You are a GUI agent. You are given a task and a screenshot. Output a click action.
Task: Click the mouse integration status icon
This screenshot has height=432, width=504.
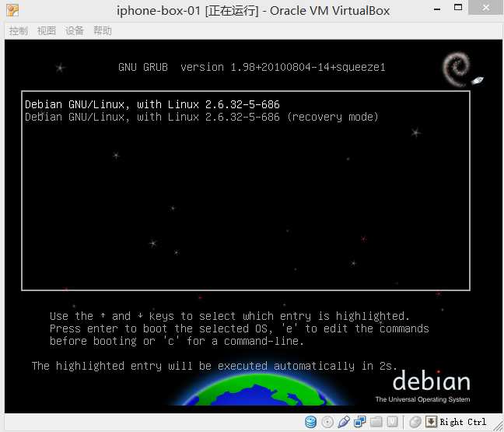click(415, 422)
